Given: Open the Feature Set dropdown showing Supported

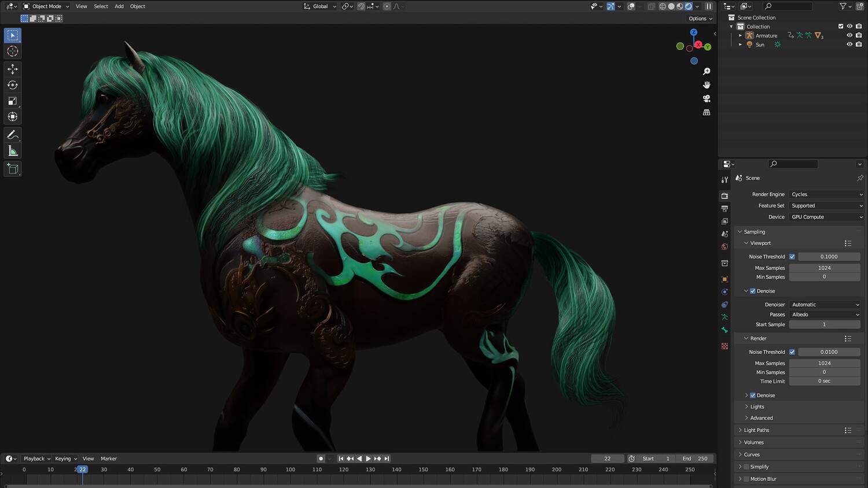Looking at the screenshot, I should [826, 206].
